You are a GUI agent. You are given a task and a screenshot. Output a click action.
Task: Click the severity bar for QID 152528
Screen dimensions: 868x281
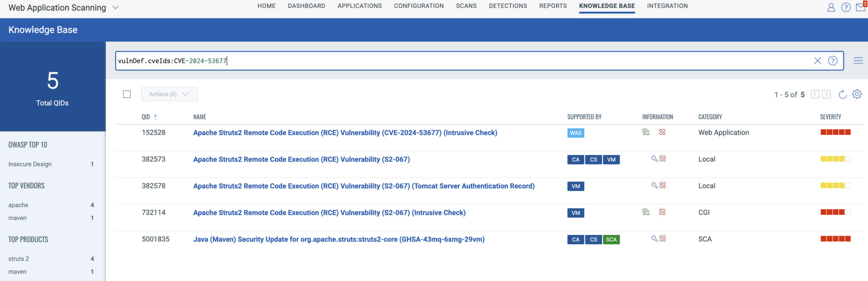[x=835, y=132]
